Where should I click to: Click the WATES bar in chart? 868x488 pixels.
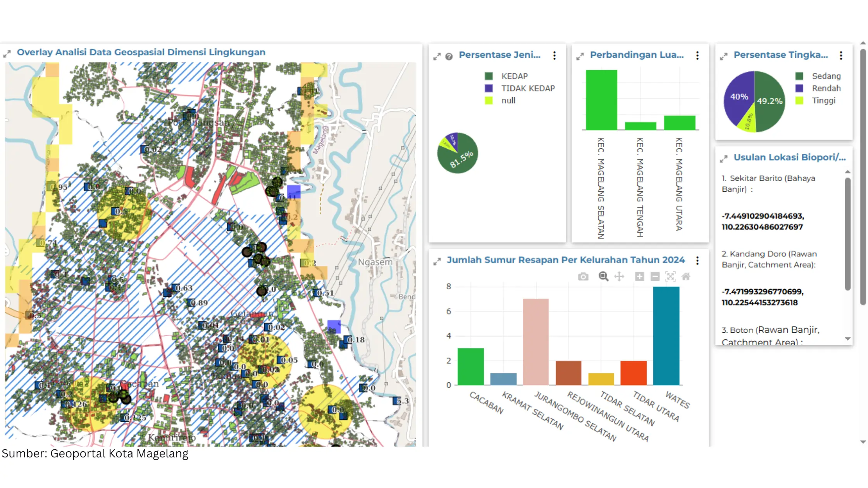click(666, 335)
